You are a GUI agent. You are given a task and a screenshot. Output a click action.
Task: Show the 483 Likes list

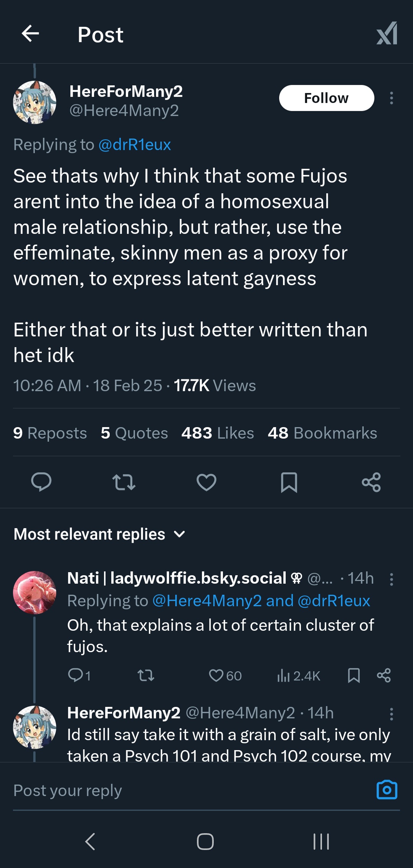218,433
